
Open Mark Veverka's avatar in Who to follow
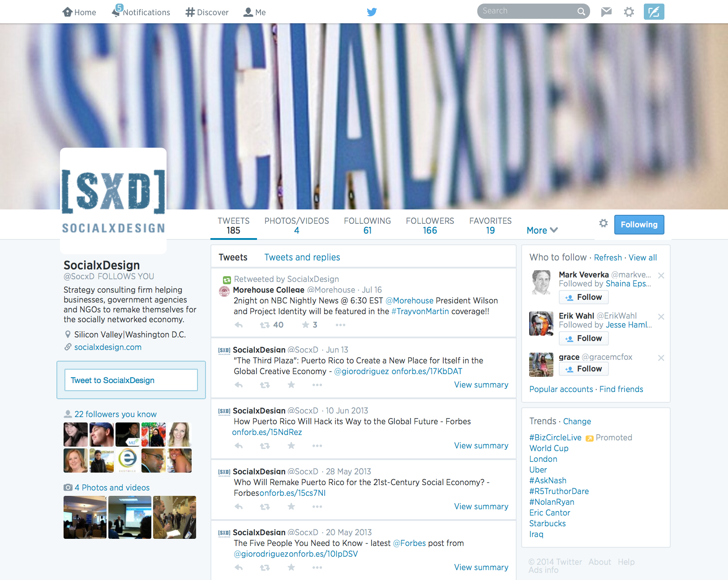click(x=541, y=282)
